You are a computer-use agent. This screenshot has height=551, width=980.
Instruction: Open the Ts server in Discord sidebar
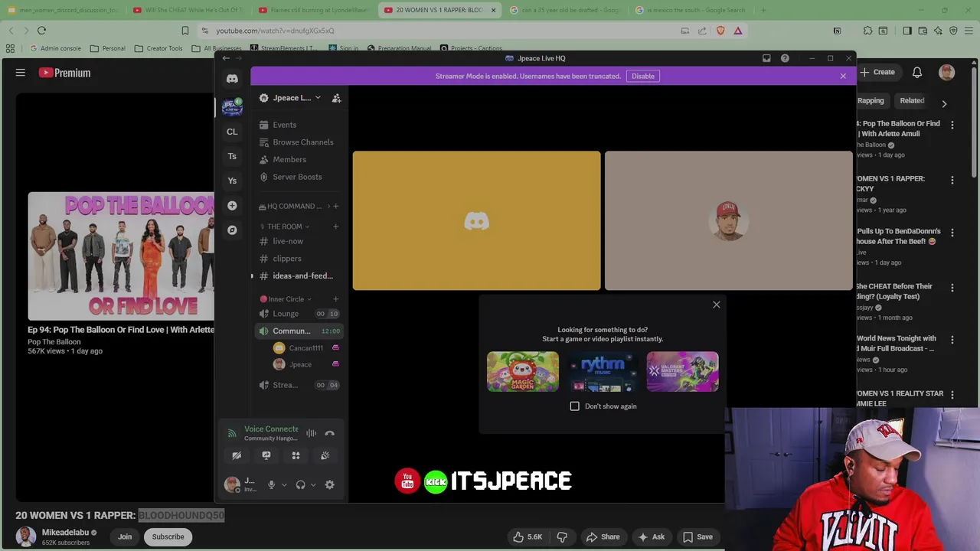232,156
